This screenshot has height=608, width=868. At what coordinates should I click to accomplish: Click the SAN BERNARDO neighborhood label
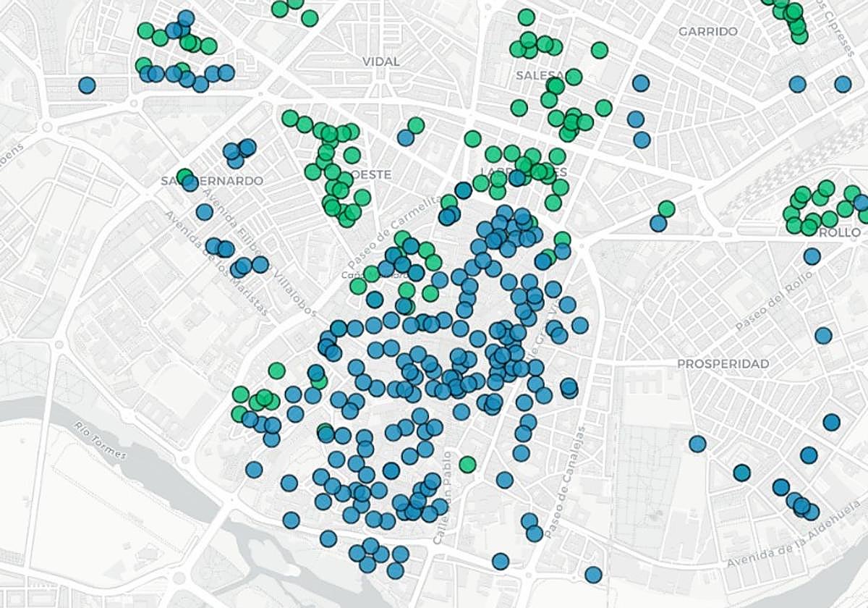click(212, 180)
